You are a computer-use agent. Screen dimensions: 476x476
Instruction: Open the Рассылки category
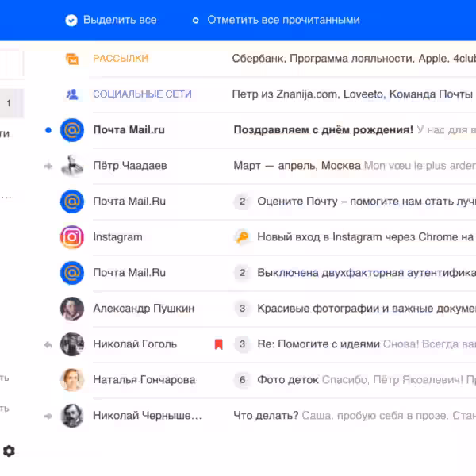pyautogui.click(x=121, y=59)
